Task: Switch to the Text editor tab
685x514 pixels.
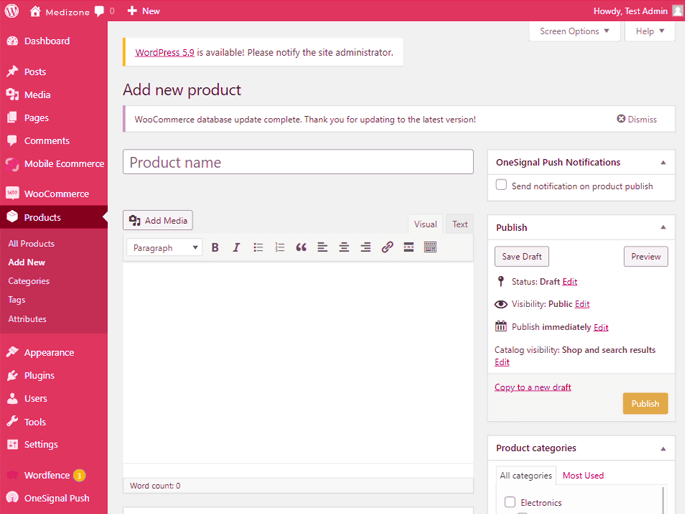Action: click(459, 224)
